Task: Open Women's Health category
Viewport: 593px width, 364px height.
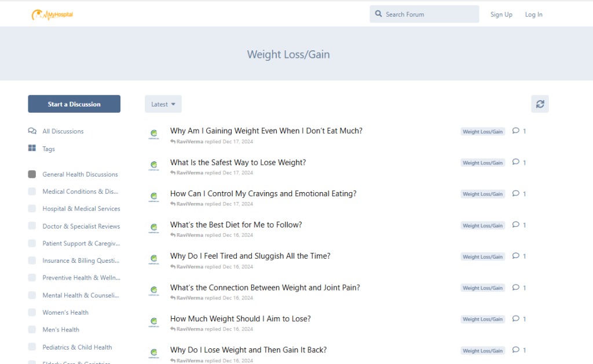Action: (65, 312)
